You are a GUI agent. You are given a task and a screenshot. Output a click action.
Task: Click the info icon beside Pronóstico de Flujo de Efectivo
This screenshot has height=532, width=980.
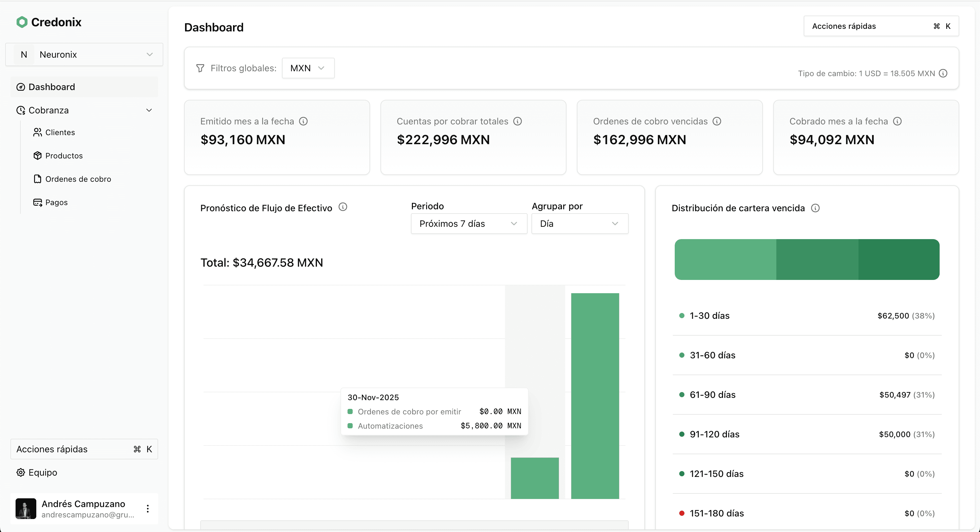pyautogui.click(x=343, y=207)
